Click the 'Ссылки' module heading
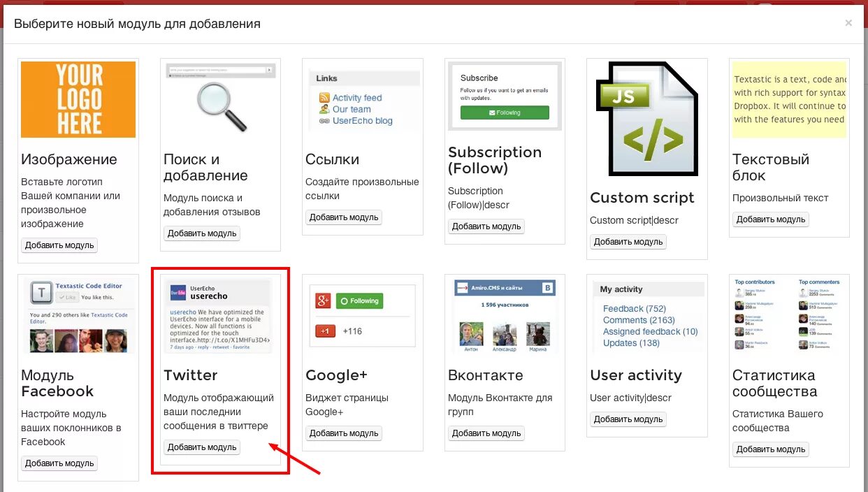This screenshot has width=868, height=492. pos(333,159)
